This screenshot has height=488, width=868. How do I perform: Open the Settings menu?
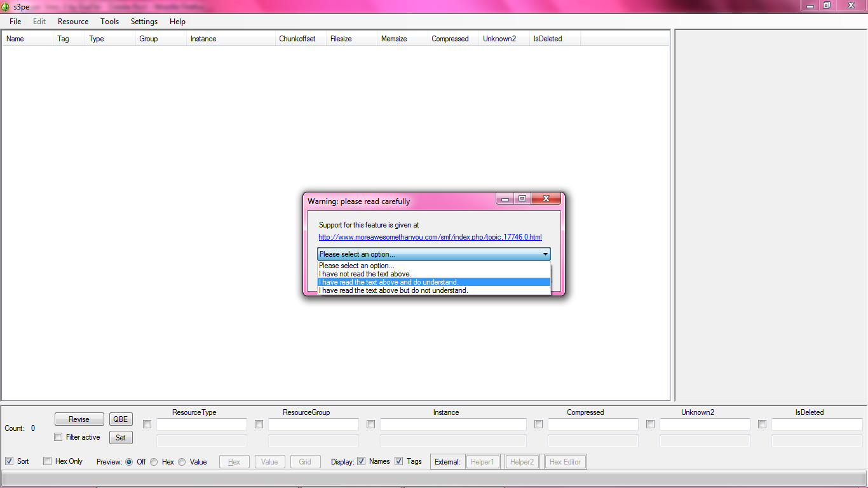(x=144, y=21)
